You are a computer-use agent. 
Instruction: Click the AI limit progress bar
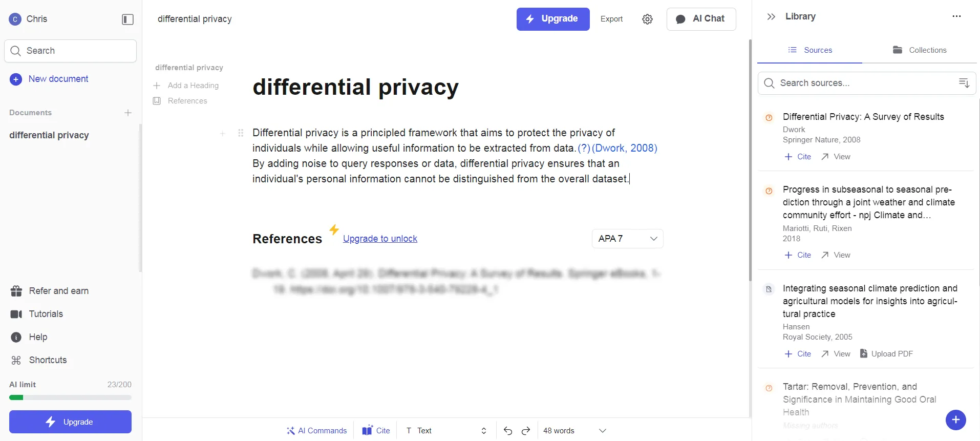coord(70,397)
